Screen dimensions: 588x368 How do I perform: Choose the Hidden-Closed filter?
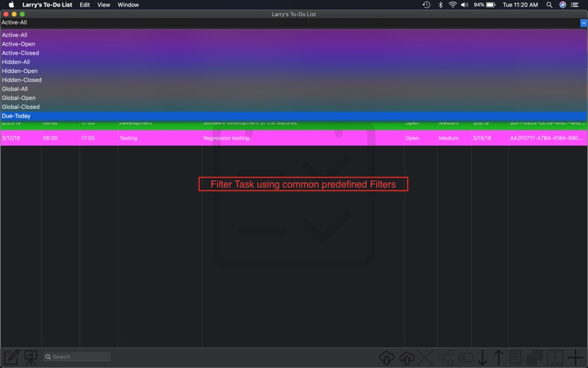pos(293,80)
